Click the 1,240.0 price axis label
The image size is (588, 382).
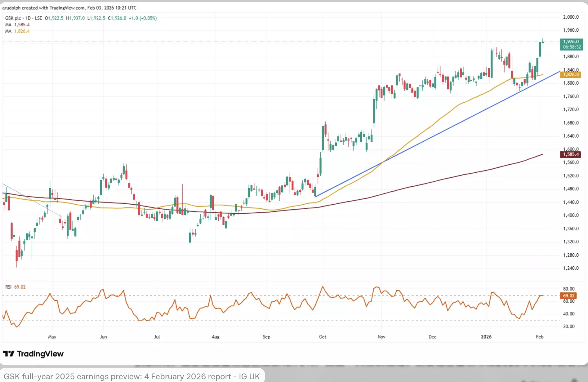click(571, 268)
